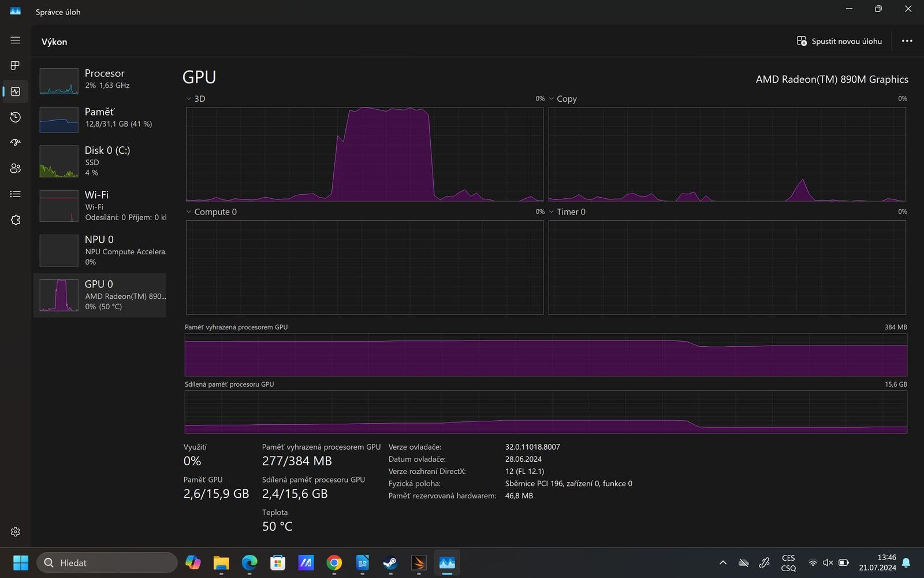Open the clock showing 13:46
Image resolution: width=924 pixels, height=578 pixels.
click(877, 563)
